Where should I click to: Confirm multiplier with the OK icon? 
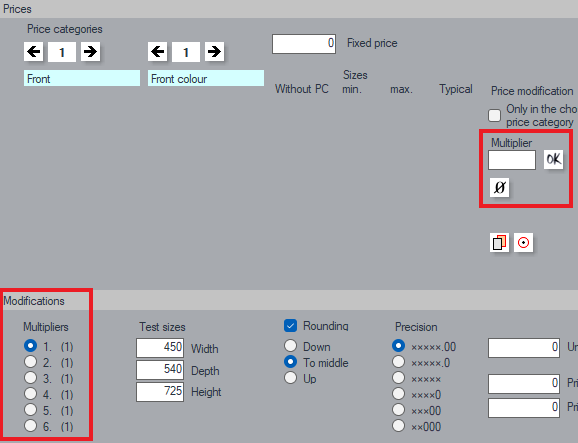pyautogui.click(x=553, y=160)
